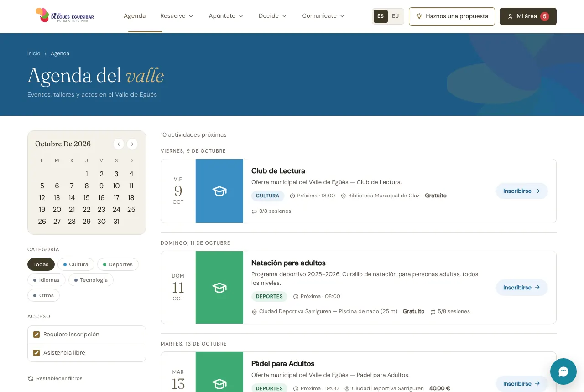
Task: Select day 9 in the calendar
Action: (101, 186)
